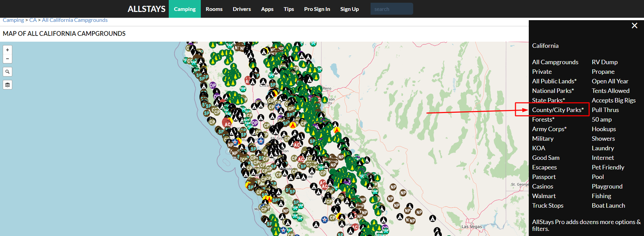Select the 50 amp filter
644x236 pixels.
pos(602,120)
